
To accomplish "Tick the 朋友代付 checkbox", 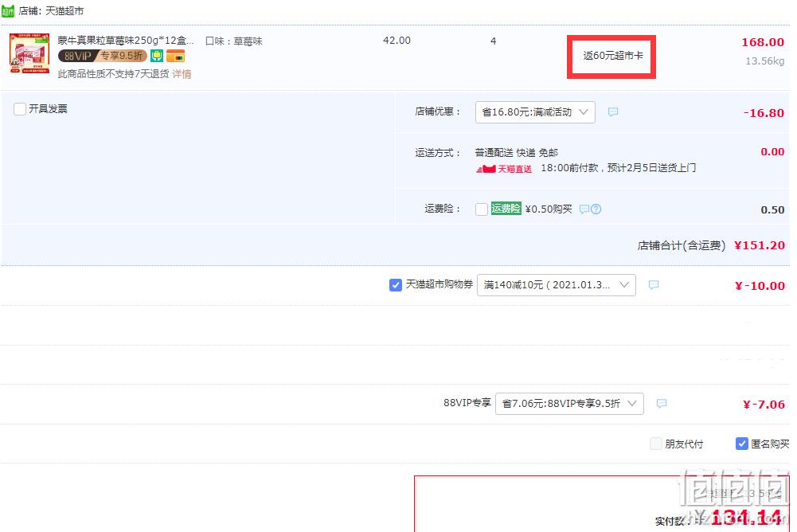I will click(656, 444).
